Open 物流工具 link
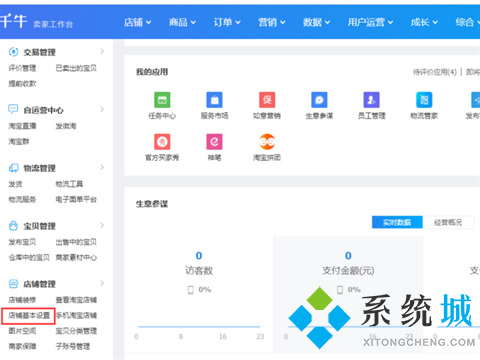The image size is (480, 360). pos(69,184)
